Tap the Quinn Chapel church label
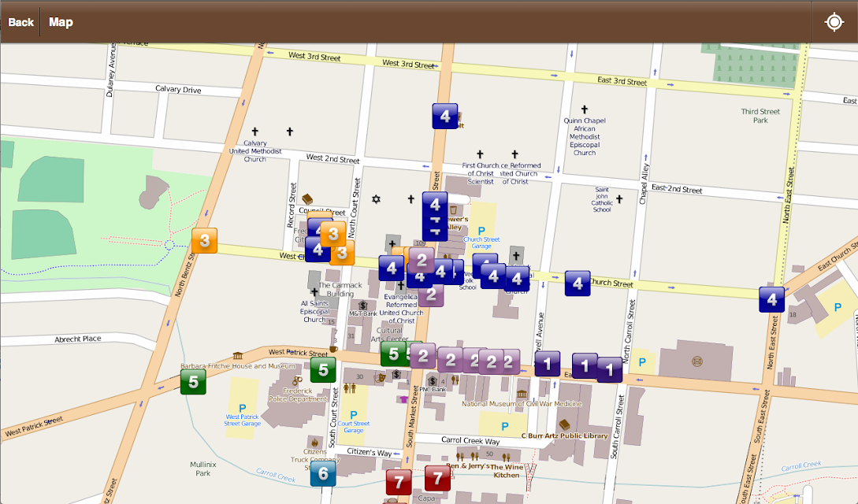858x504 pixels. point(585,137)
